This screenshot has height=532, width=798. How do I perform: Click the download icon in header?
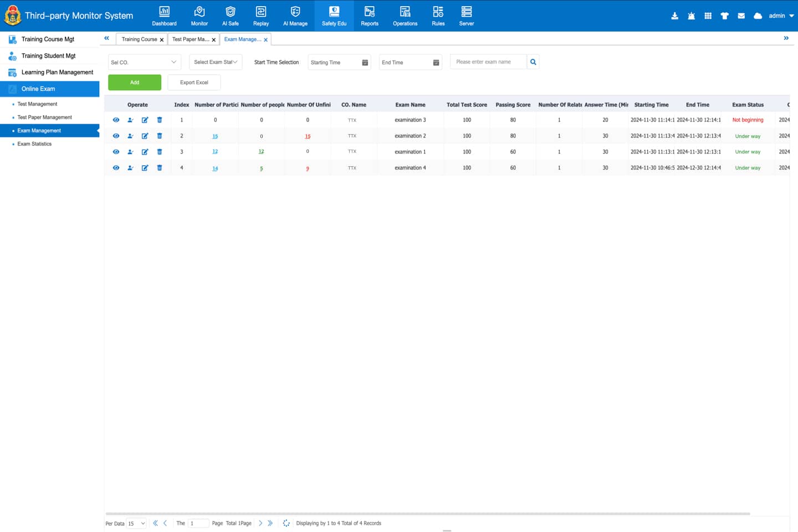coord(674,16)
